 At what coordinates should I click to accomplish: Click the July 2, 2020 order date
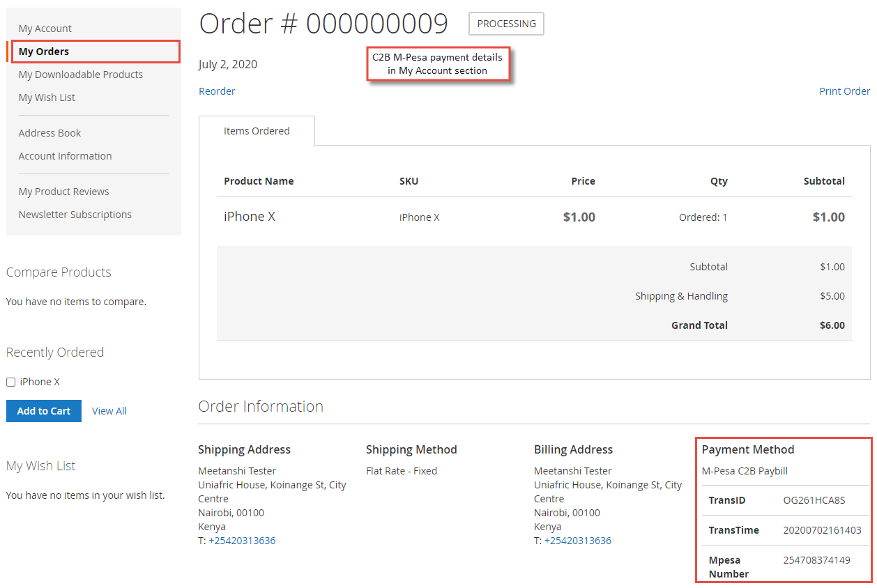click(x=228, y=65)
